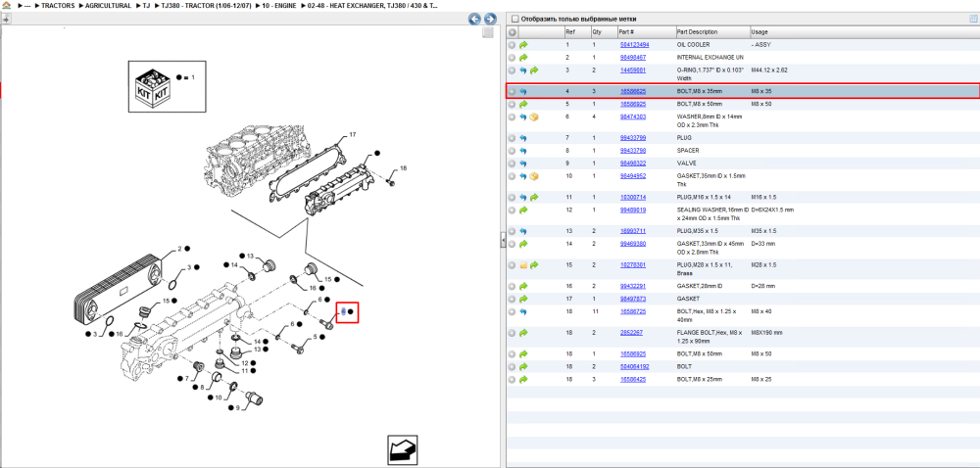
Task: Click blue arrow icon in WASHER row
Action: coord(523,117)
